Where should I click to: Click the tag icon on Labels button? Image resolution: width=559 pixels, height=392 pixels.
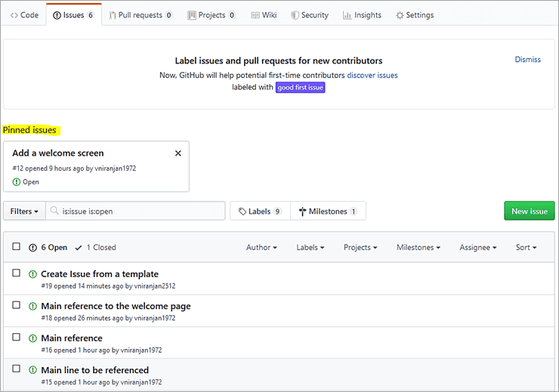242,211
